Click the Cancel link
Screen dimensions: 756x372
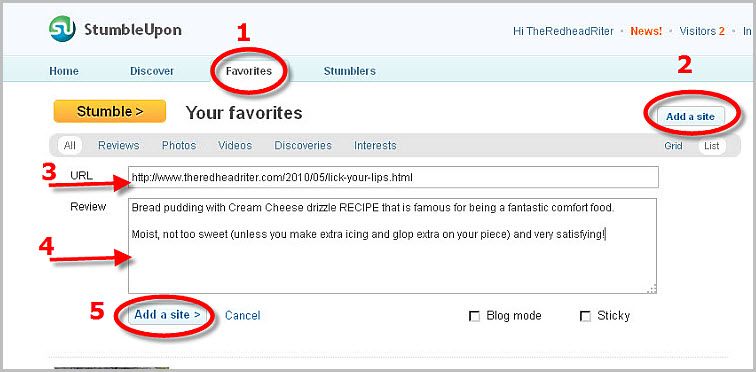point(243,316)
